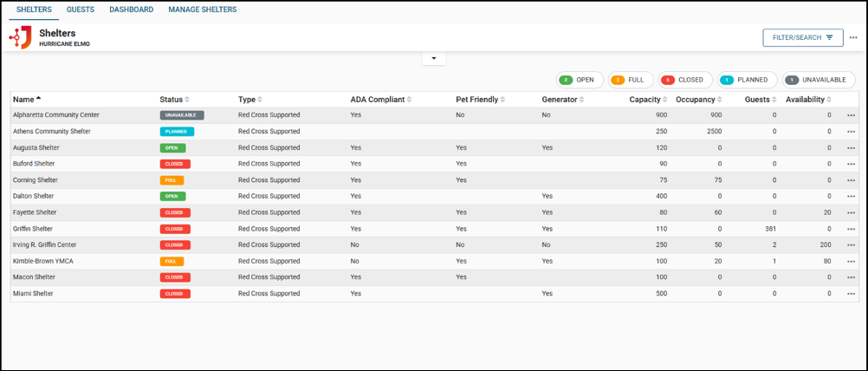Viewport: 868px width, 371px height.
Task: Open the row menu for Alpharetta Community Center
Action: [851, 115]
